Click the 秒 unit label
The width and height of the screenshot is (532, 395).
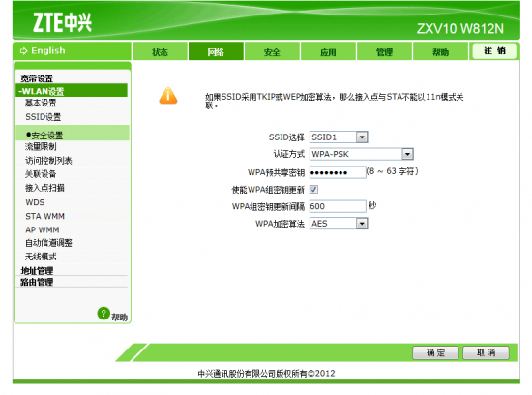(372, 205)
